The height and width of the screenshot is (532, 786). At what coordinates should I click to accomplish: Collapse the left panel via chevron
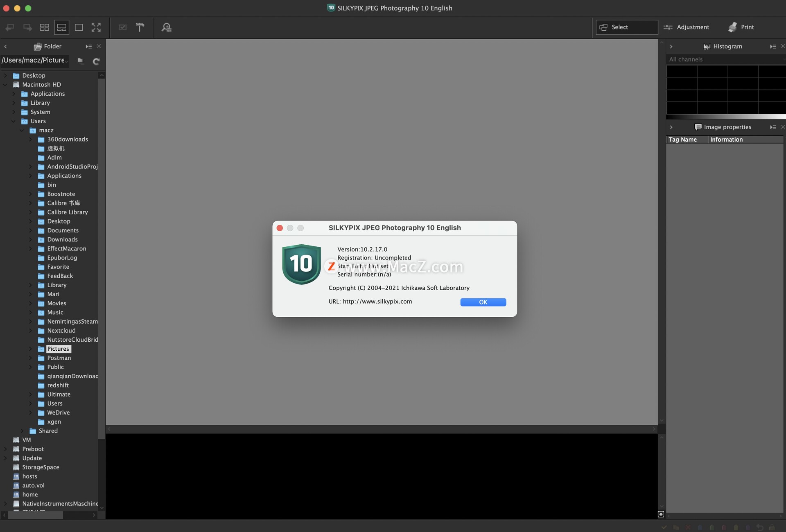5,47
